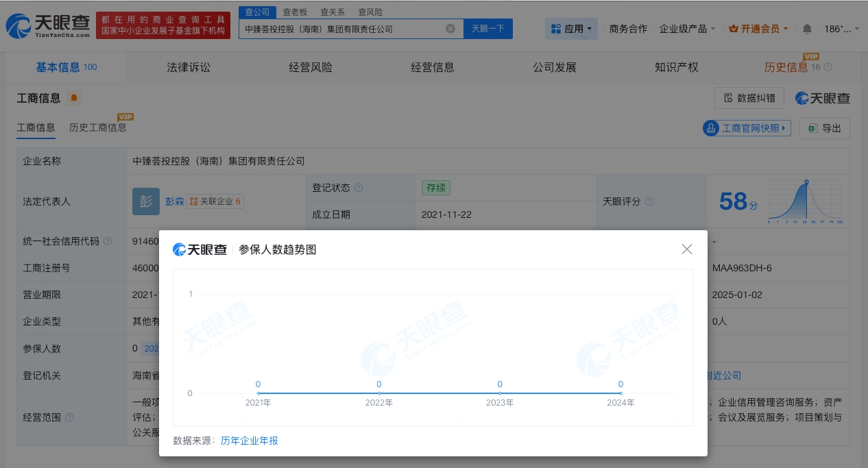Click the 存续 registration status tag
The image size is (868, 468).
pyautogui.click(x=436, y=188)
